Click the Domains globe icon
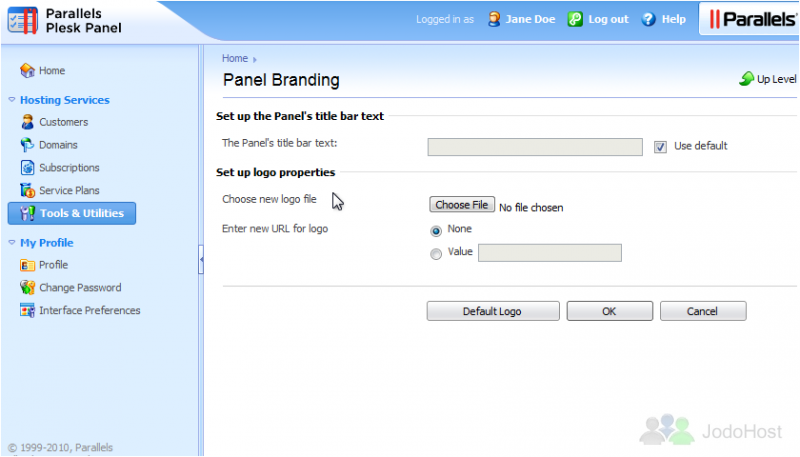Viewport: 800px width, 457px height. (x=28, y=145)
